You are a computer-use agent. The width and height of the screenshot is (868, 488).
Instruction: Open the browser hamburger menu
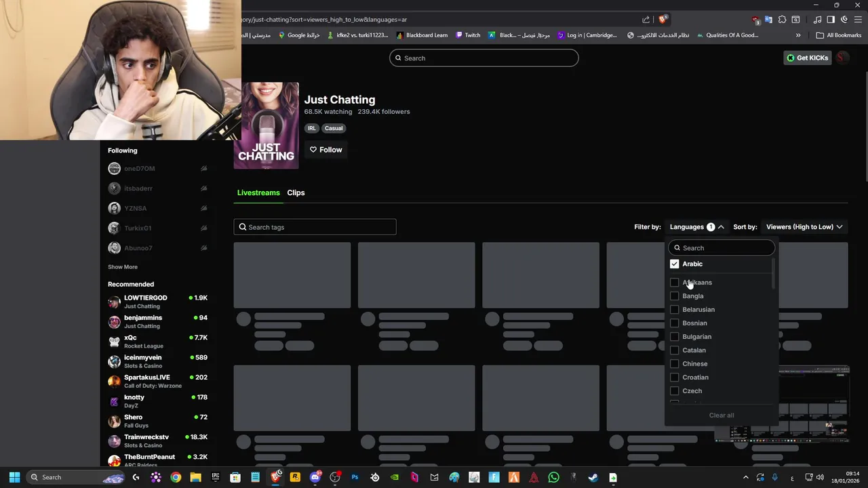(858, 20)
